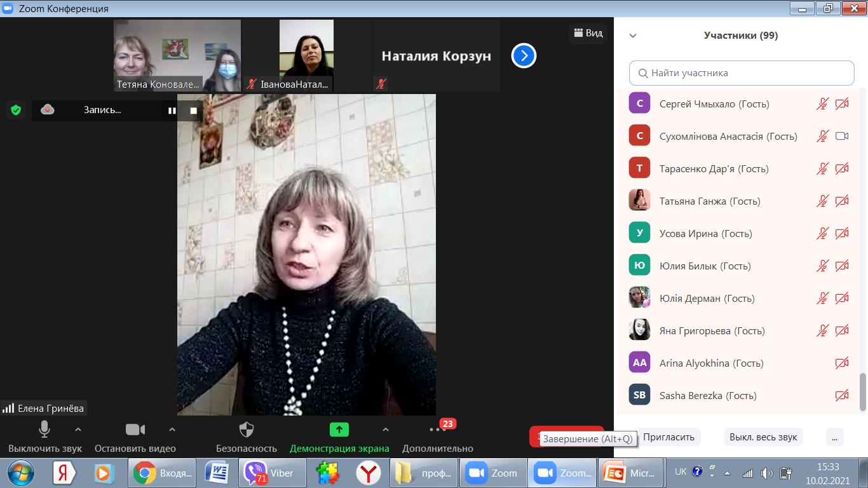The width and height of the screenshot is (868, 488).
Task: Collapse the participants panel chevron
Action: pos(633,36)
